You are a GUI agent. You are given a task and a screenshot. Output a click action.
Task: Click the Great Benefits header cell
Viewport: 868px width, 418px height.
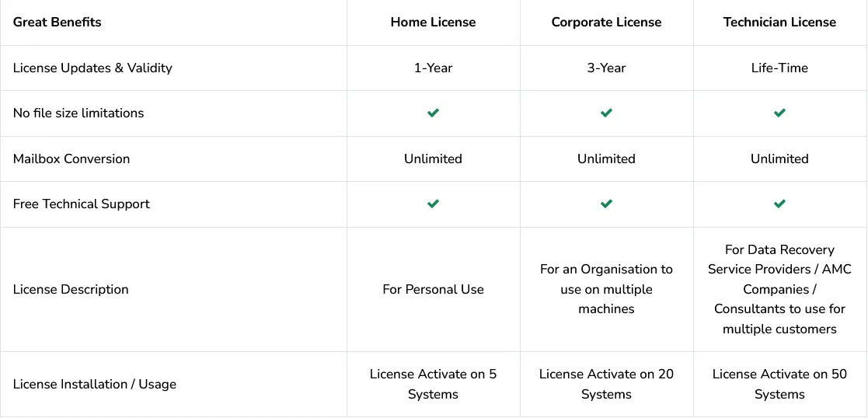(58, 22)
